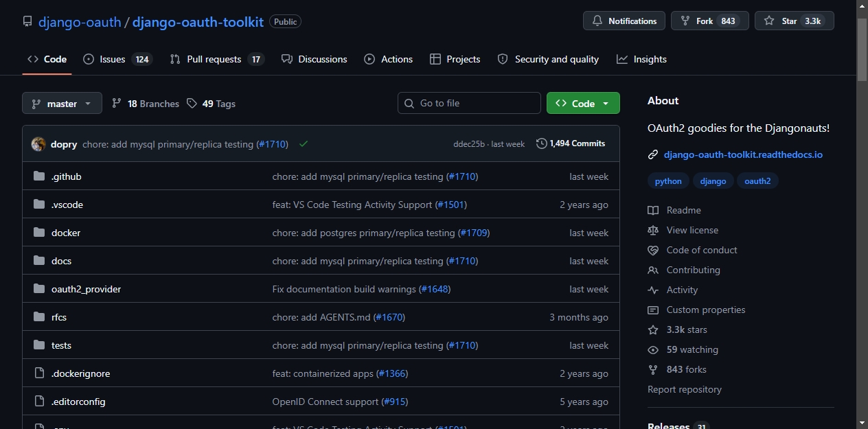Click the green check status icon on latest commit
The width and height of the screenshot is (868, 429).
[x=304, y=144]
